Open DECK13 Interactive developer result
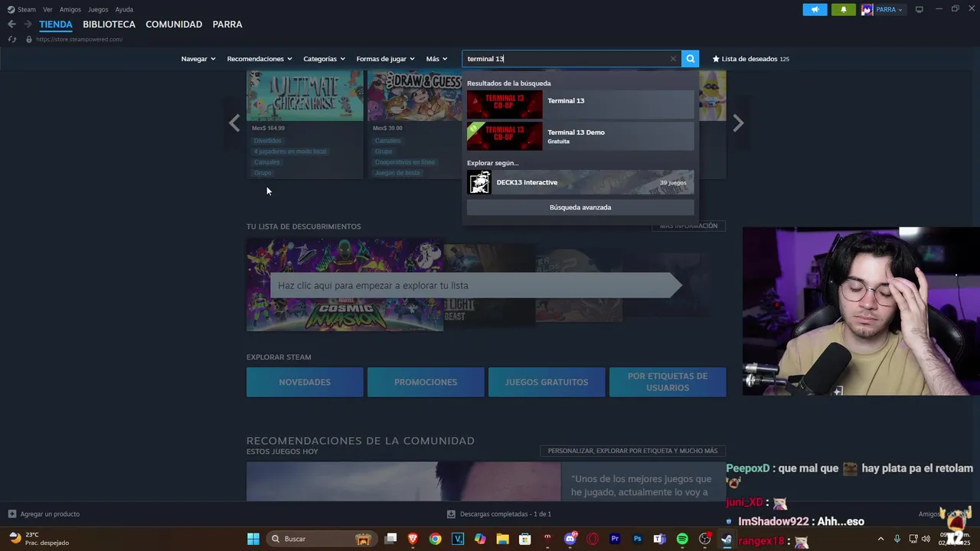Viewport: 980px width, 551px height. point(580,182)
